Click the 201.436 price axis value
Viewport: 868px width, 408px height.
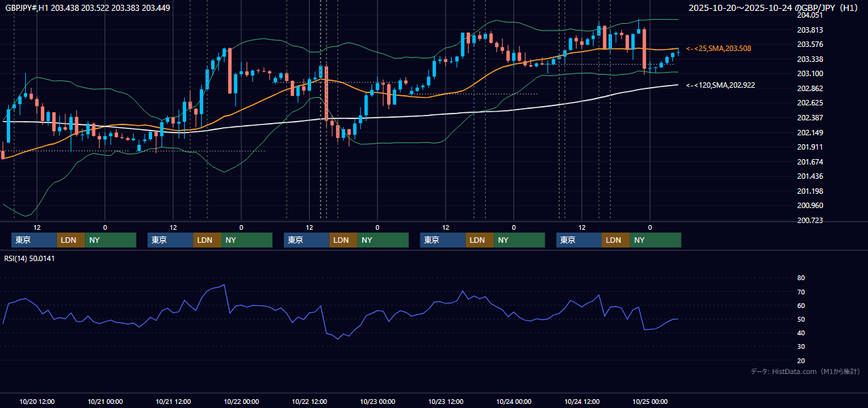[810, 176]
